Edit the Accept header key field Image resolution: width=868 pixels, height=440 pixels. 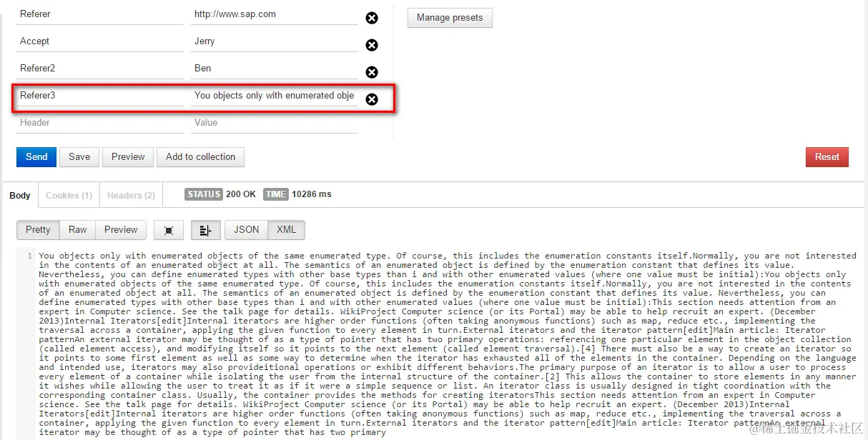pyautogui.click(x=100, y=41)
